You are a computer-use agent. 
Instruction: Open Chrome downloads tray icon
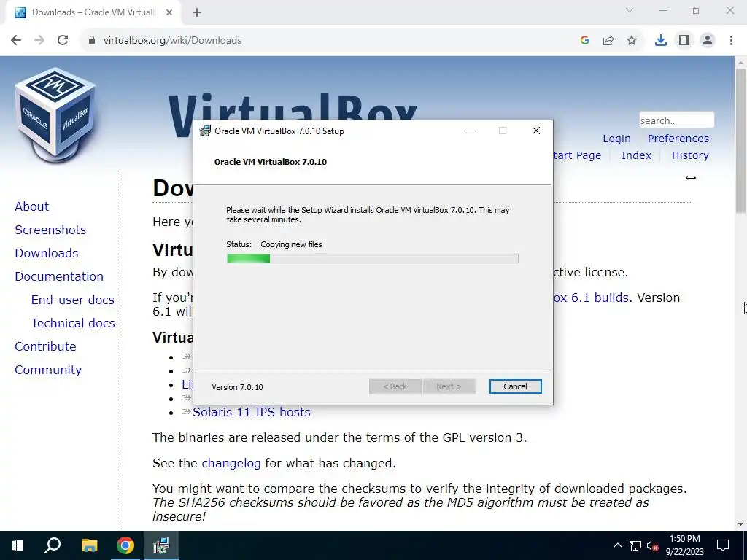click(661, 41)
